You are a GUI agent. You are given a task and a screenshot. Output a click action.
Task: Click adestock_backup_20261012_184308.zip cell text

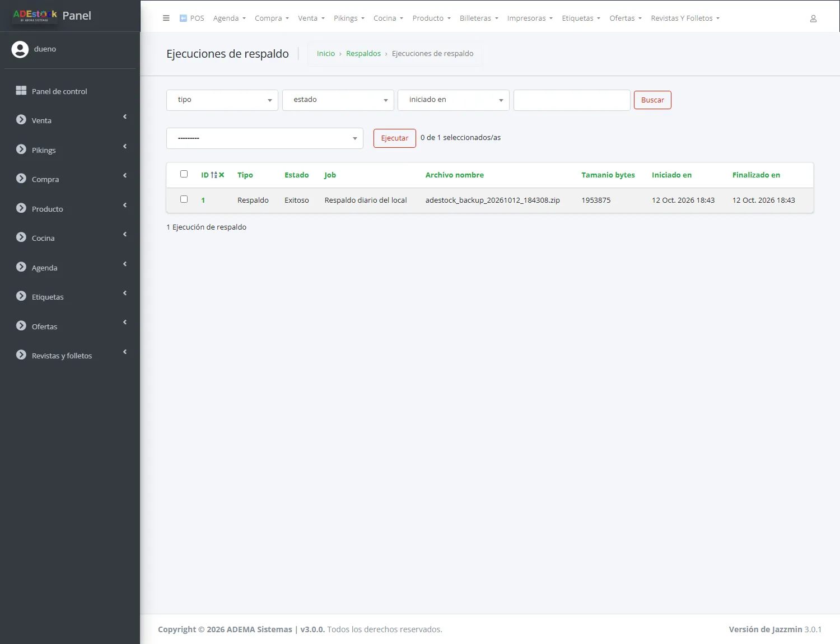coord(493,200)
